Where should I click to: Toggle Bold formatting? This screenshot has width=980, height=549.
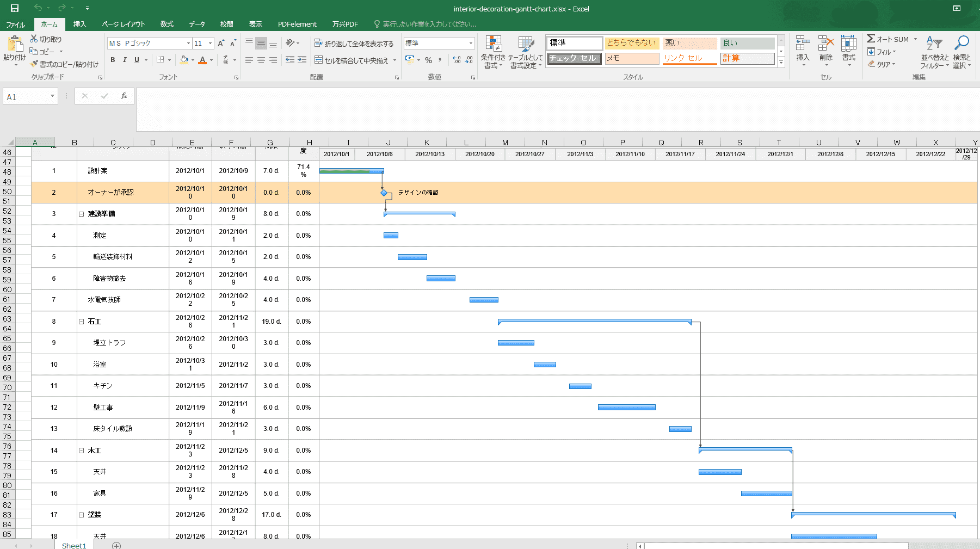point(113,60)
